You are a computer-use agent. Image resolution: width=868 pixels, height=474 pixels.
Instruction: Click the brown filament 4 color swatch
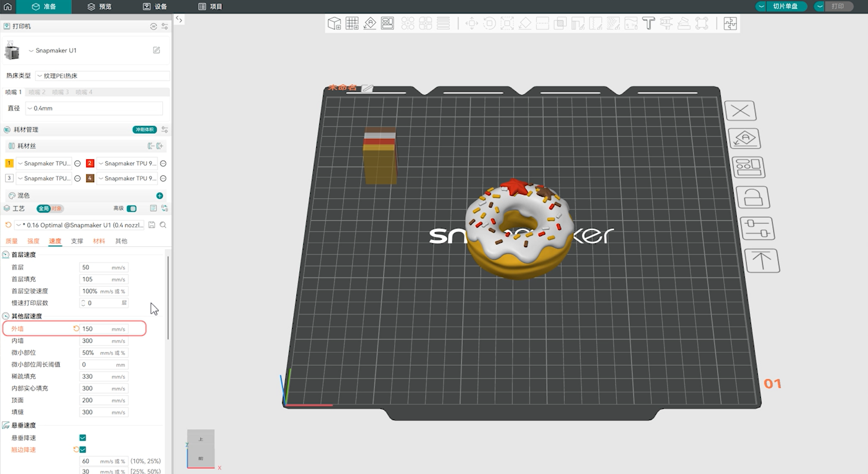(x=90, y=178)
